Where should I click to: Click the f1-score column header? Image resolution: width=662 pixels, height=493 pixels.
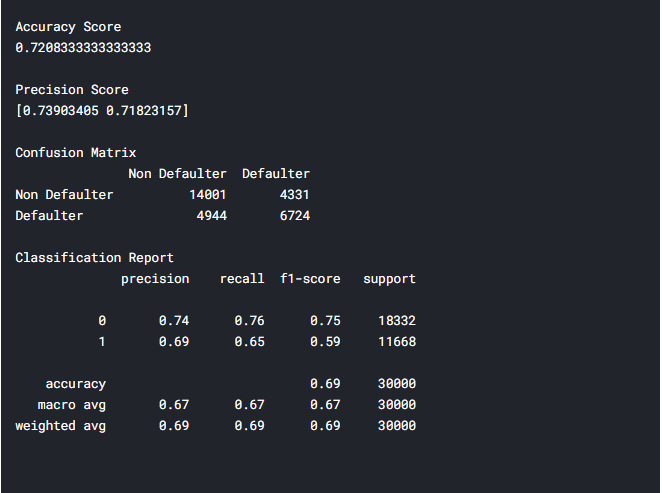coord(310,279)
